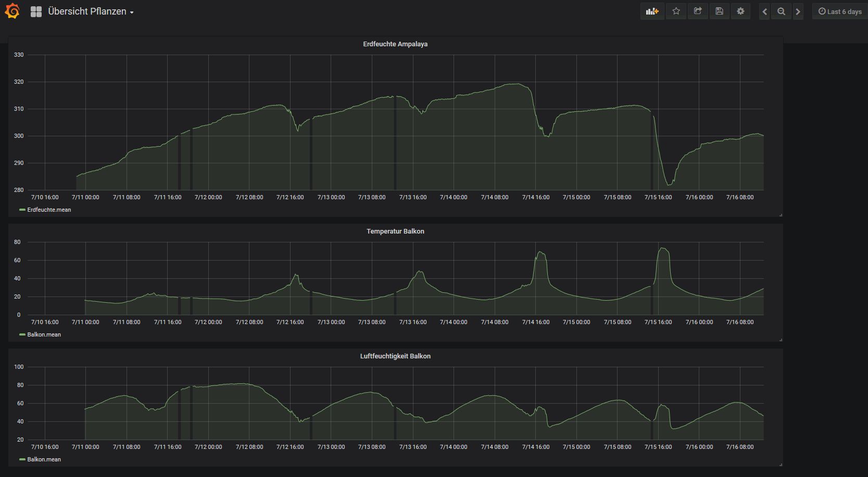Viewport: 868px width, 477px height.
Task: Save the dashboard with disk icon
Action: click(x=719, y=11)
